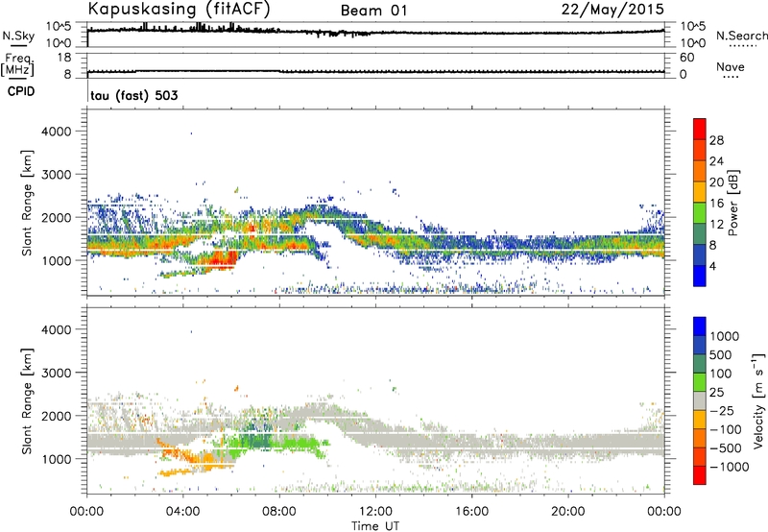Select the Slant Range [km] label of power panel
The height and width of the screenshot is (532, 768).
pos(27,203)
